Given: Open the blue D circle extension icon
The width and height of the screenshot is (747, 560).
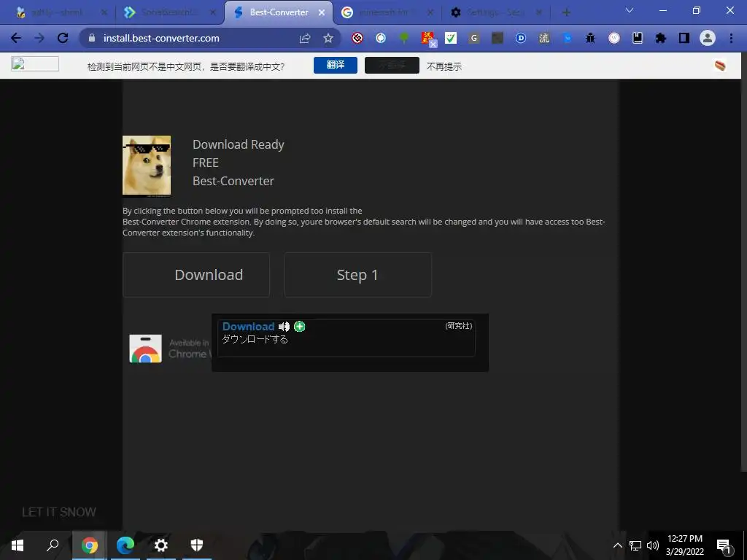Looking at the screenshot, I should click(521, 38).
